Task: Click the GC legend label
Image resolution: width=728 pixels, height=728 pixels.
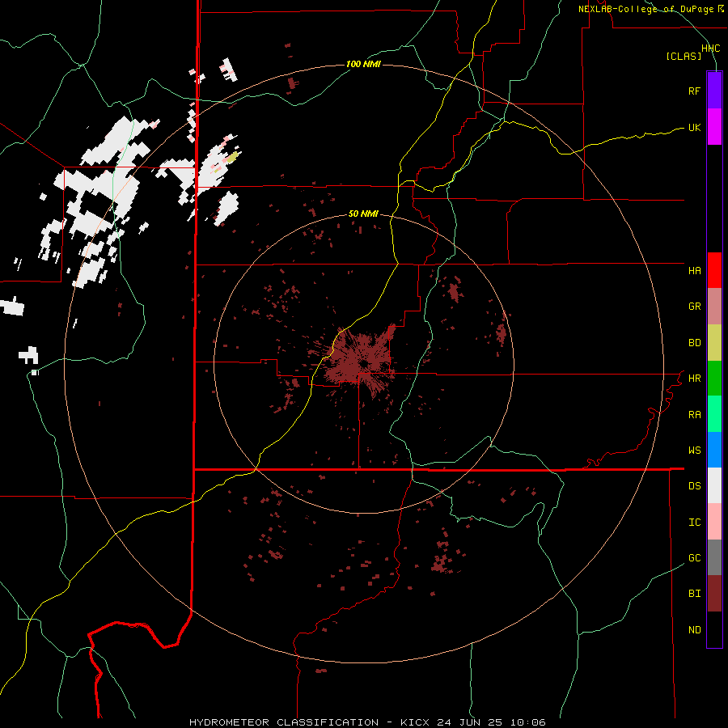Action: click(x=695, y=558)
